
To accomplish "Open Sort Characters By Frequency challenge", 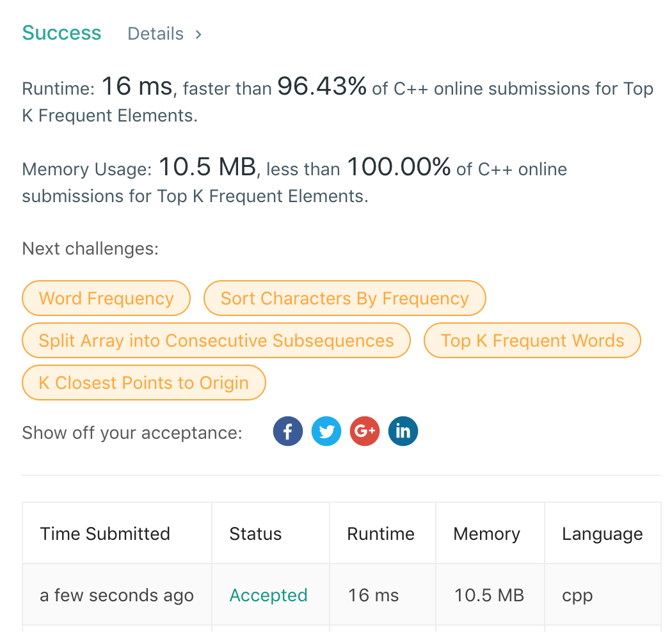I will (x=344, y=298).
